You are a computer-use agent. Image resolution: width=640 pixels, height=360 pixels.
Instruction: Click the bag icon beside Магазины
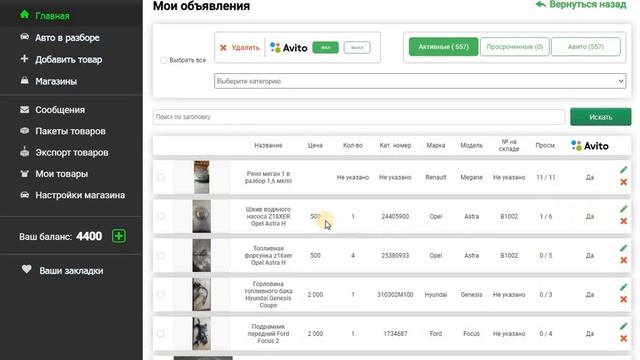(24, 80)
